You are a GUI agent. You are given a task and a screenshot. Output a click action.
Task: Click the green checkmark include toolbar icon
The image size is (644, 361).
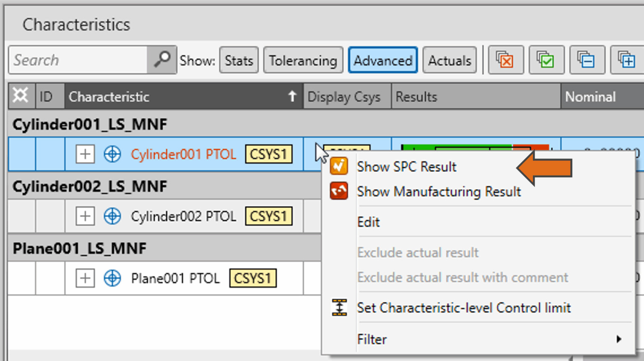pos(545,60)
